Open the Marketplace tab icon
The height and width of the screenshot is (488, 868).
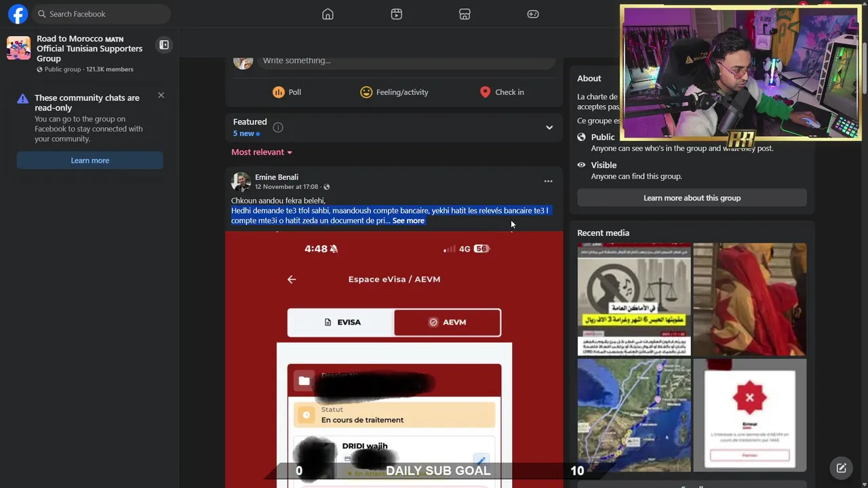[x=465, y=14]
